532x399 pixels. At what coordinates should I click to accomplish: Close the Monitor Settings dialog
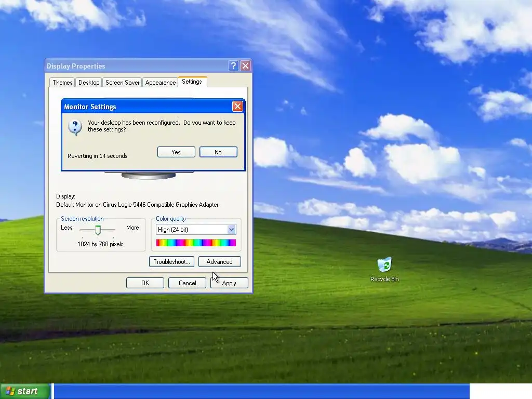[237, 107]
